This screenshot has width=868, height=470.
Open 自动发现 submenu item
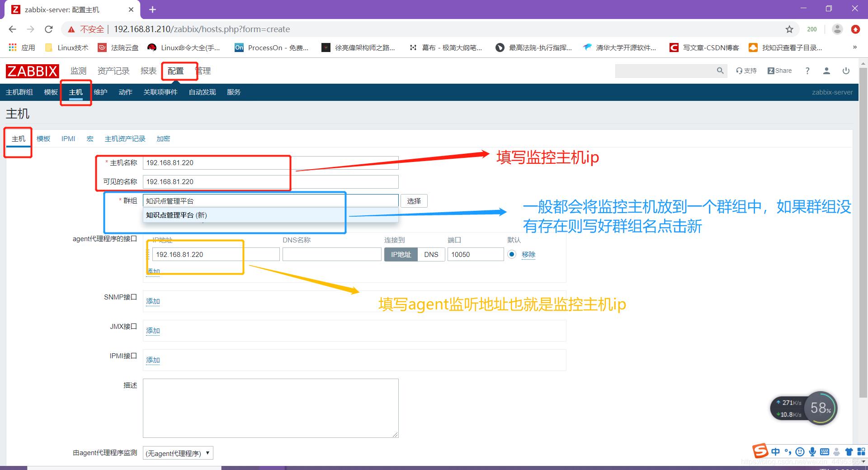click(202, 92)
